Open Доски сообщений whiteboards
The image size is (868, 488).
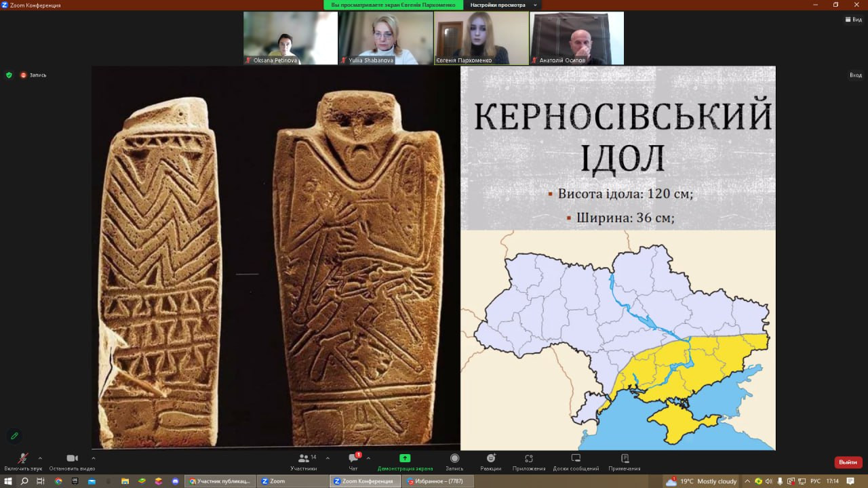576,462
